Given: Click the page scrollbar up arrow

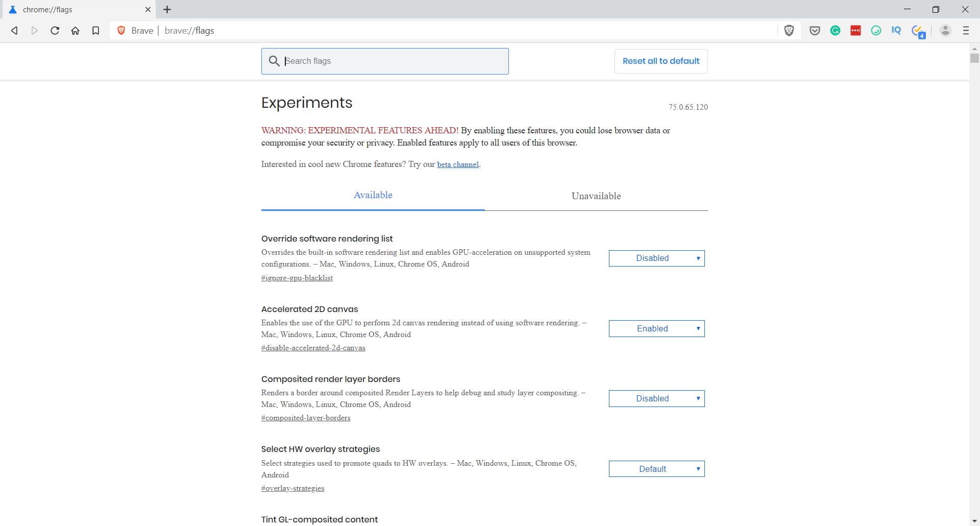Looking at the screenshot, I should pos(974,49).
